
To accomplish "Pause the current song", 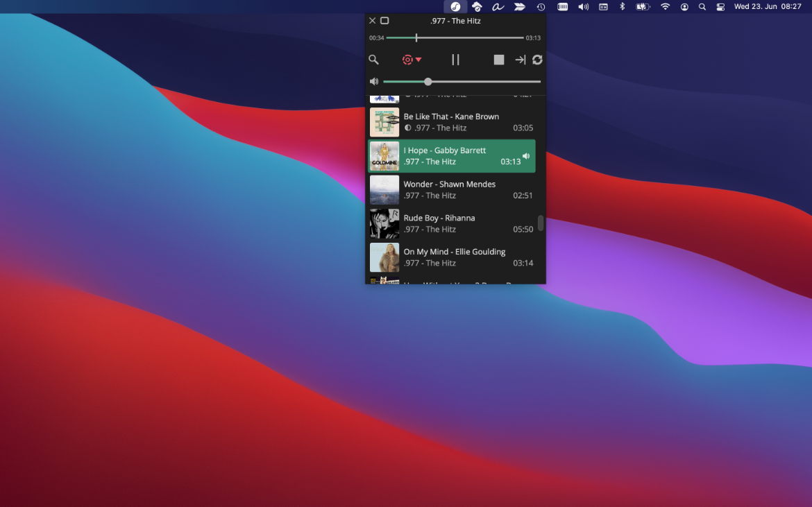I will tap(455, 60).
